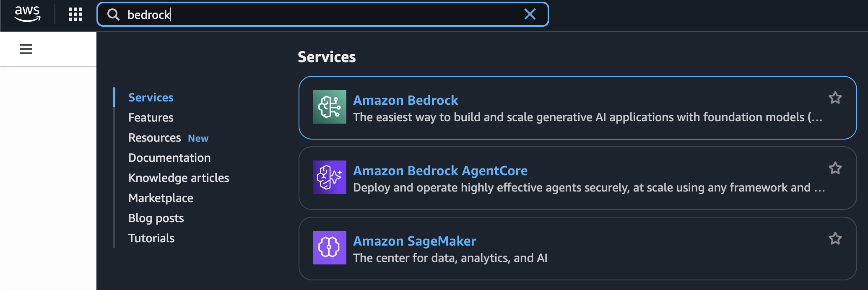The image size is (868, 290).
Task: Switch to the Features category
Action: [151, 117]
